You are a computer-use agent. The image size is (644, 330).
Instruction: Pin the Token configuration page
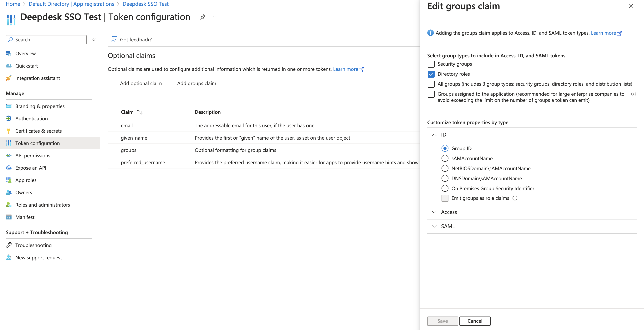click(x=202, y=17)
